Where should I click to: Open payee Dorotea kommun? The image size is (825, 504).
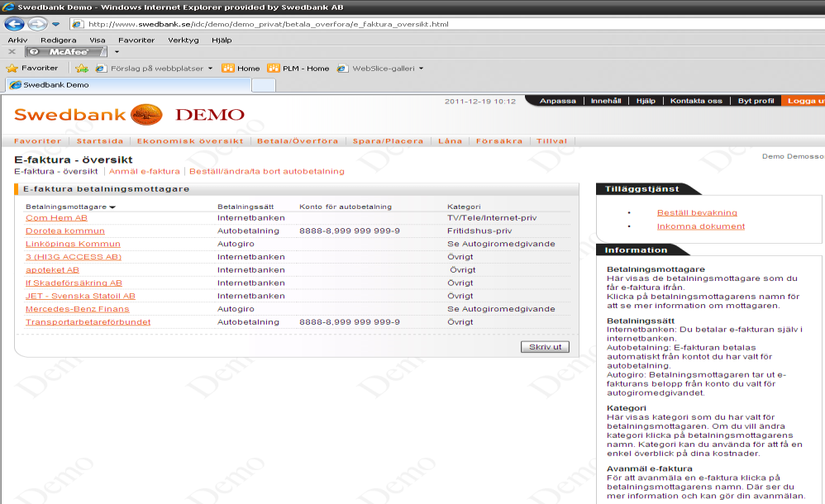(x=65, y=231)
